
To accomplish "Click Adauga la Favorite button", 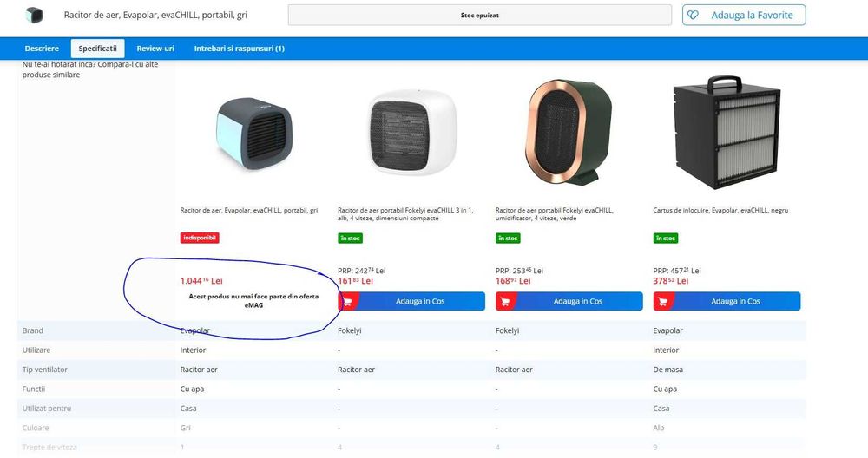I will [744, 15].
